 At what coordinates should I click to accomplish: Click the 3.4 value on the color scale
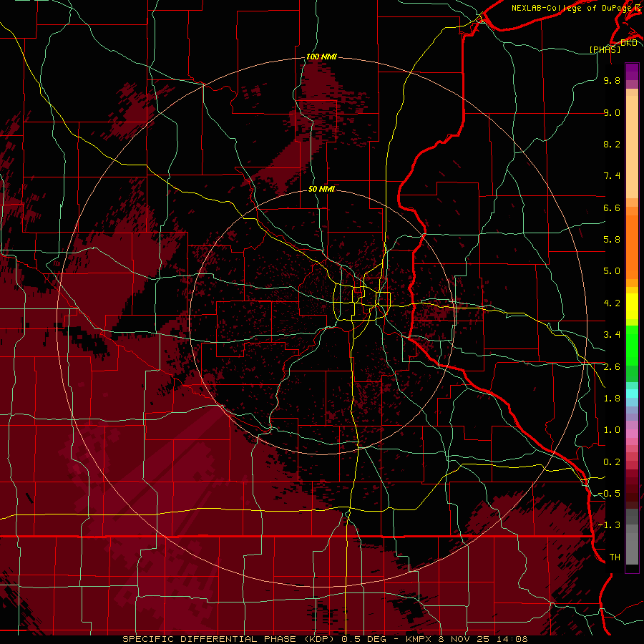point(612,335)
